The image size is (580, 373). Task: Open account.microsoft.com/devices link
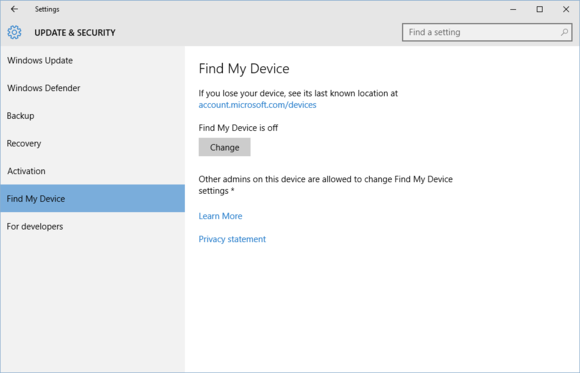pyautogui.click(x=257, y=105)
